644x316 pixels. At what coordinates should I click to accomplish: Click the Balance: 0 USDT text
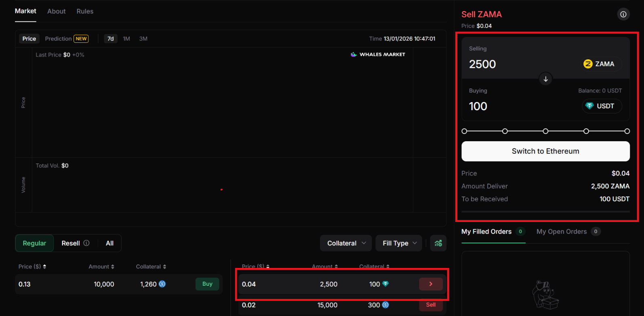(600, 91)
